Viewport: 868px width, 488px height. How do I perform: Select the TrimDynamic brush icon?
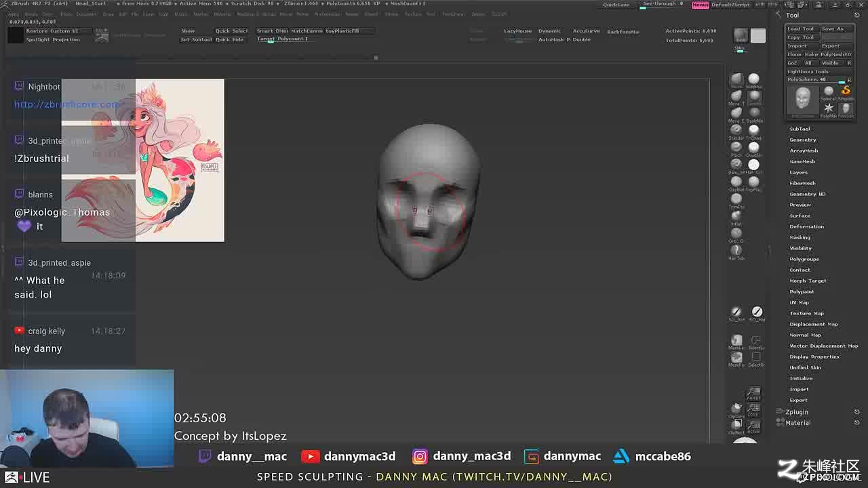[736, 199]
